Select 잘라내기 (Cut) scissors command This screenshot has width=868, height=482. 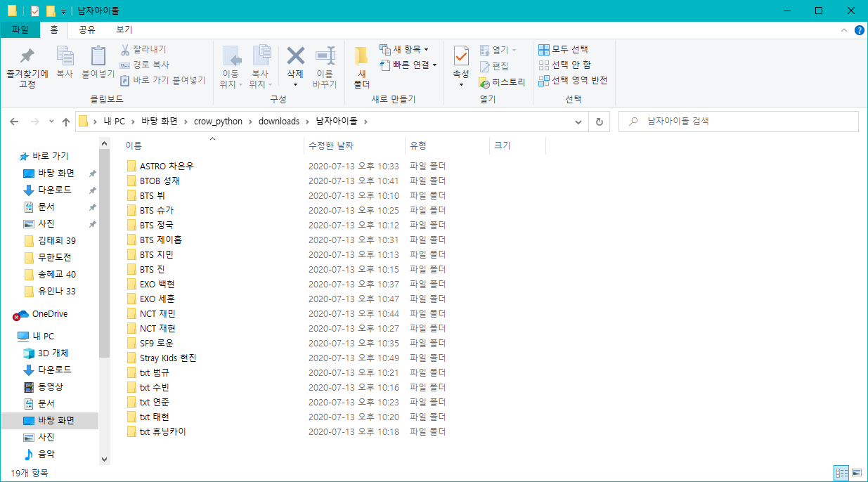[x=143, y=49]
